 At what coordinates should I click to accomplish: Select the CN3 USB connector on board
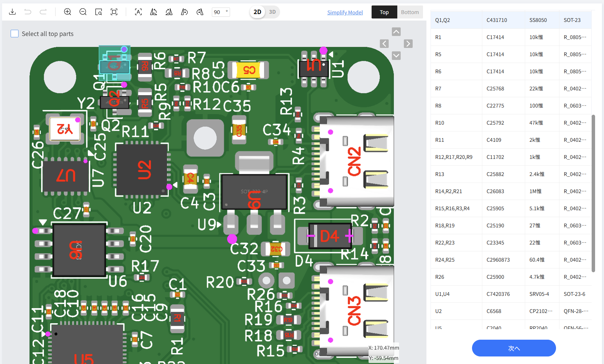tap(354, 310)
